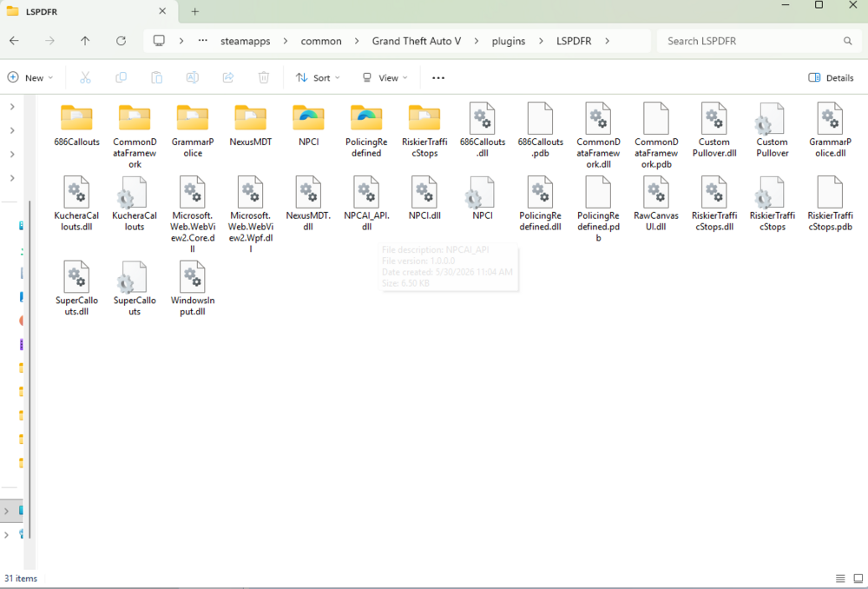Image resolution: width=868 pixels, height=589 pixels.
Task: Select the PolicingRedefined folder
Action: [366, 131]
